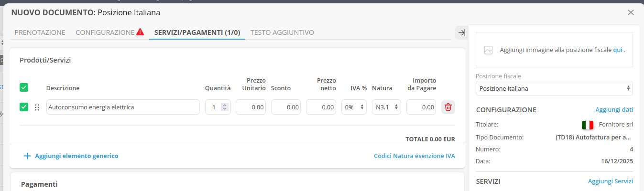Click the Descrizione text field

[123, 107]
